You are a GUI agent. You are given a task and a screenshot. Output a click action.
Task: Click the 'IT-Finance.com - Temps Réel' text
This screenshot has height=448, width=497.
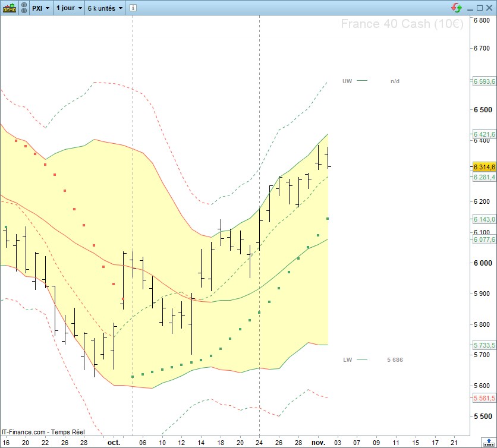point(43,432)
